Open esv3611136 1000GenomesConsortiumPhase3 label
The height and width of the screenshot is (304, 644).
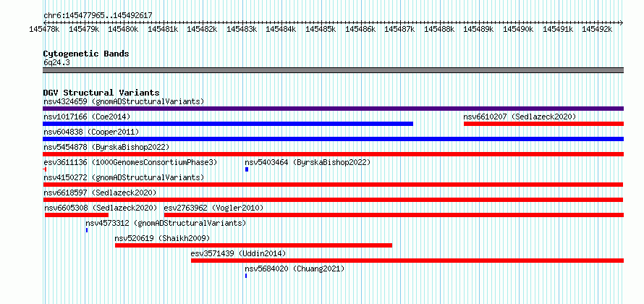click(130, 163)
